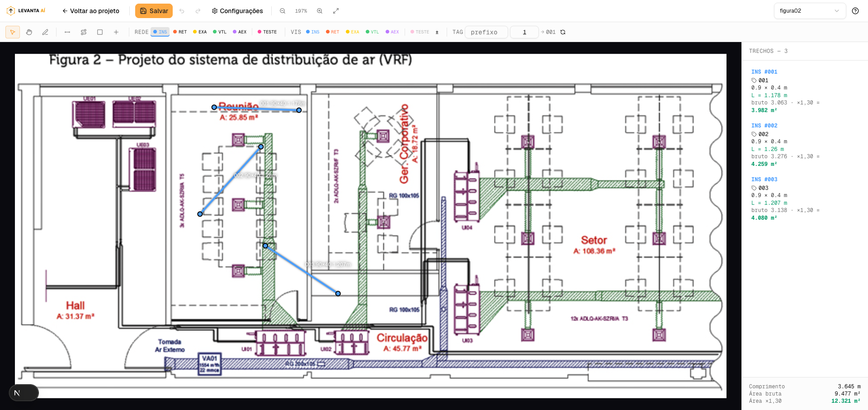Viewport: 868px width, 410px height.
Task: Open fullscreen with the expand arrows icon
Action: [336, 11]
